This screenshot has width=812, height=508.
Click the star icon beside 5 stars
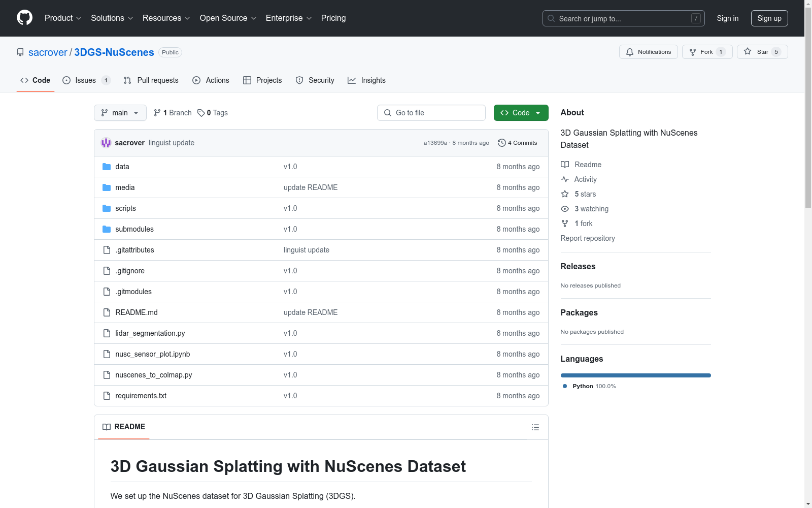tap(565, 194)
